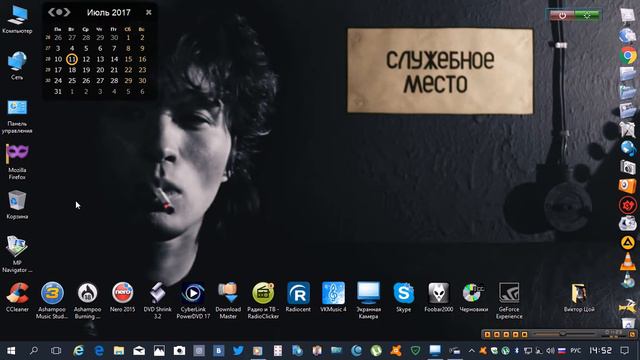
Task: Click the red power button in the top-right gadget
Action: tap(562, 16)
